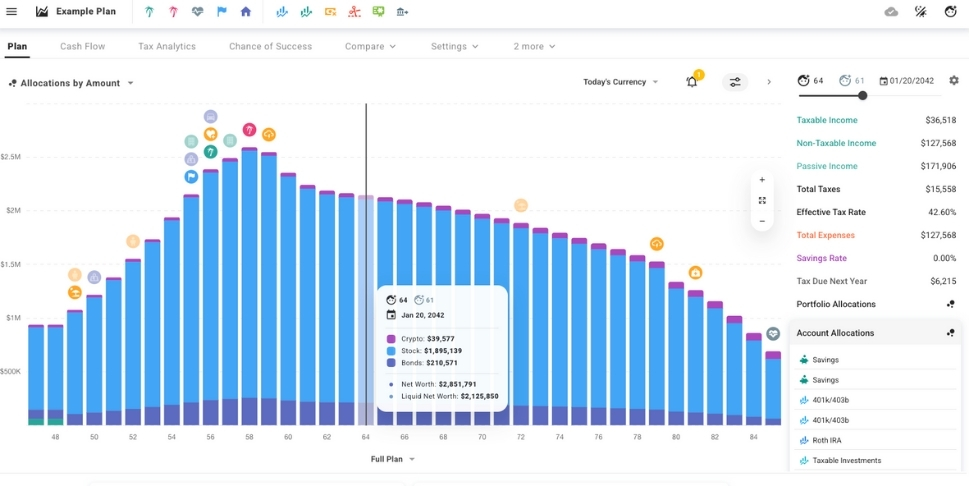Open the Full Plan range dropdown

392,459
